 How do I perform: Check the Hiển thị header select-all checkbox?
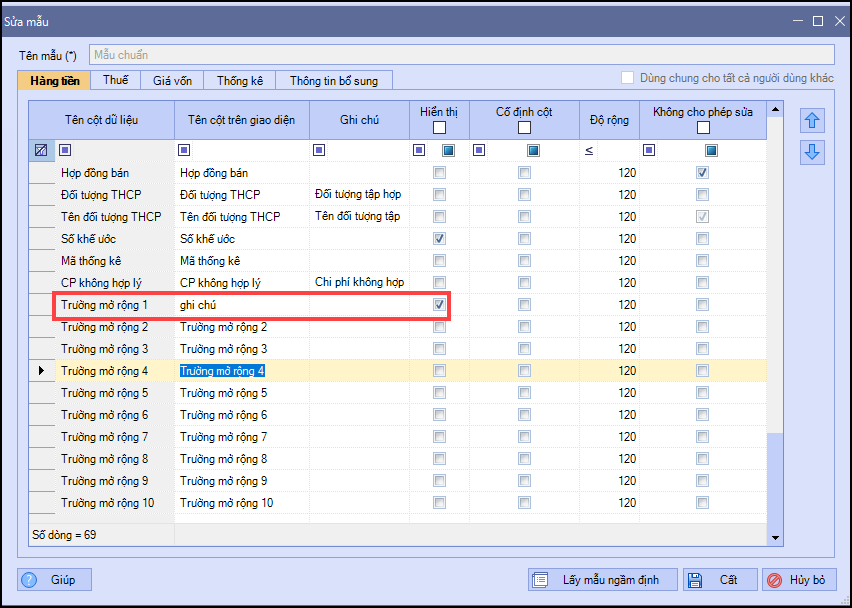(x=439, y=128)
